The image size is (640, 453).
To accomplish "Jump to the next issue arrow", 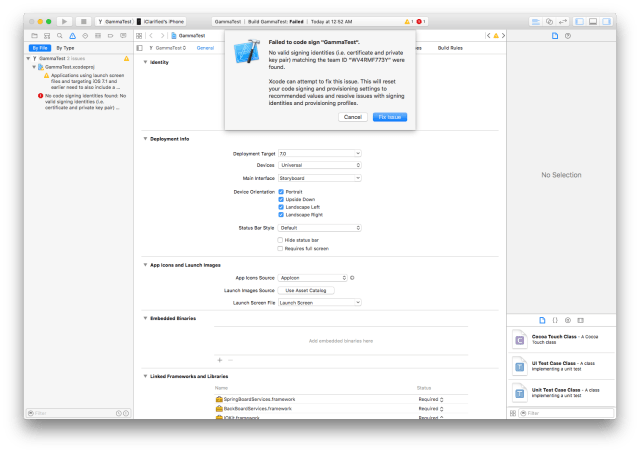I will (503, 36).
